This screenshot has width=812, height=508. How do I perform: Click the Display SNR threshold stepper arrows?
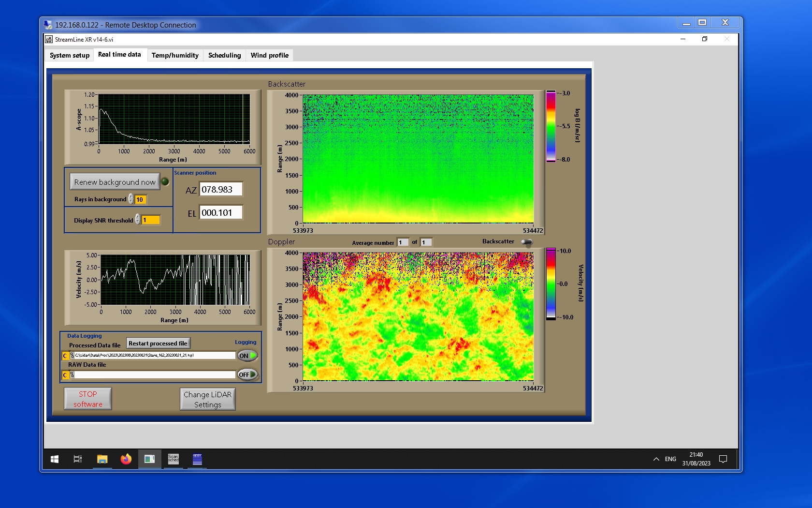point(138,220)
